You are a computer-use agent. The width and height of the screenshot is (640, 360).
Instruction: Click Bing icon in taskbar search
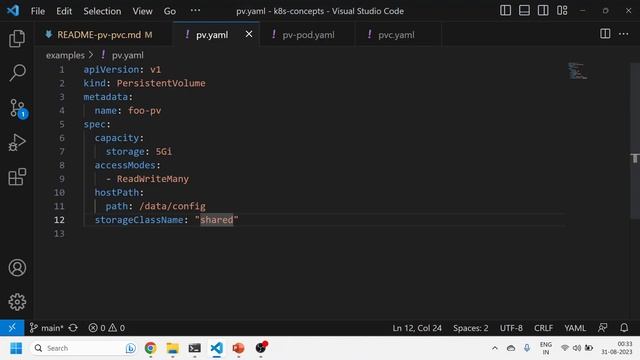131,348
